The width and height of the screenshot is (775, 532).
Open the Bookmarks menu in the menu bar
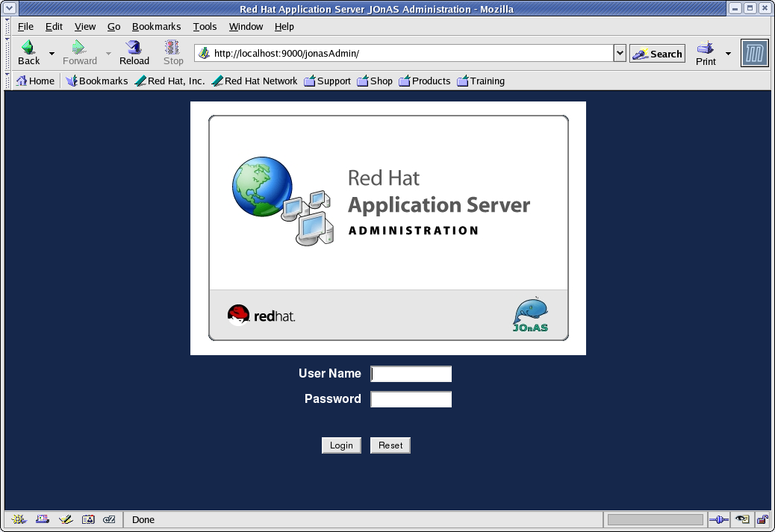coord(156,27)
